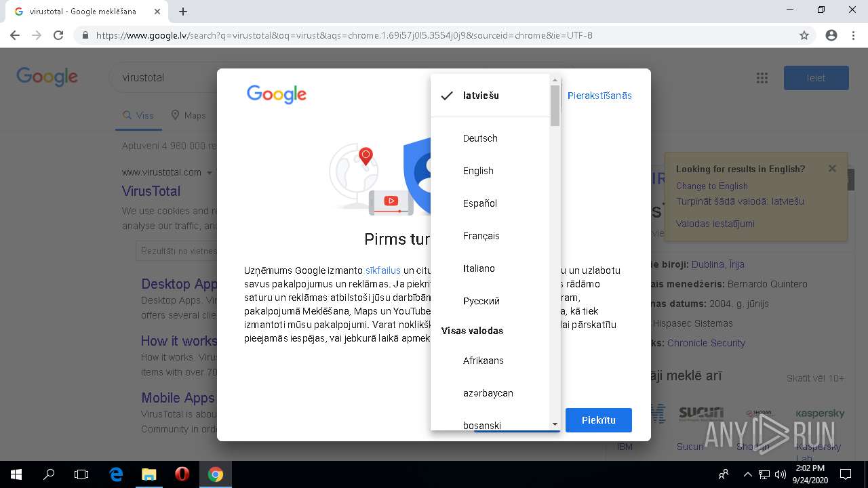The width and height of the screenshot is (868, 488).
Task: Click Change to English link
Action: [712, 186]
